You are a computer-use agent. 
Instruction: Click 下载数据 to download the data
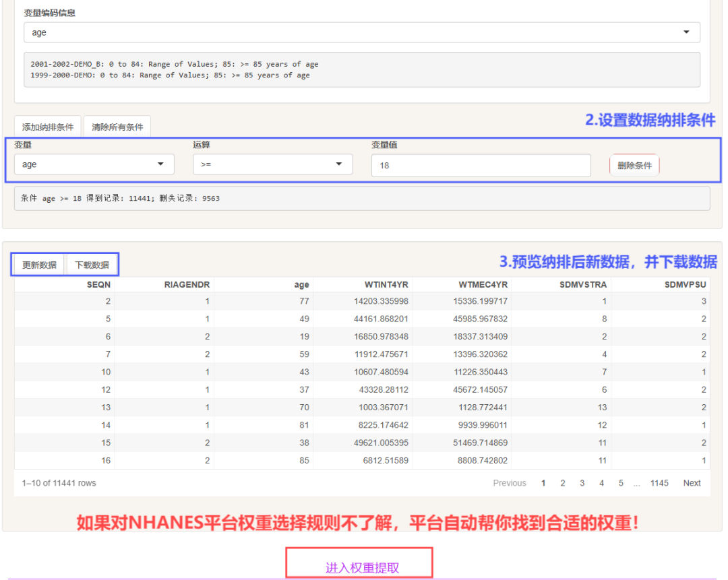92,264
